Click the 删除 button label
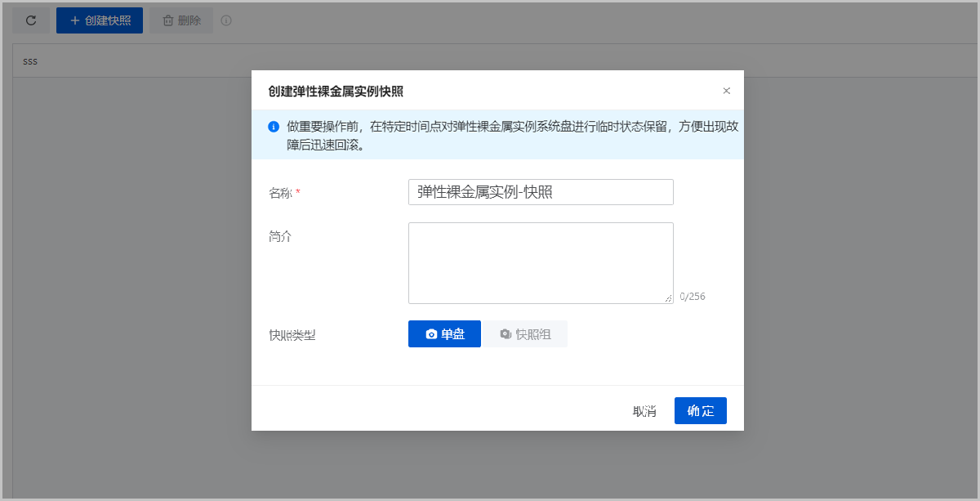The height and width of the screenshot is (501, 980). 189,20
